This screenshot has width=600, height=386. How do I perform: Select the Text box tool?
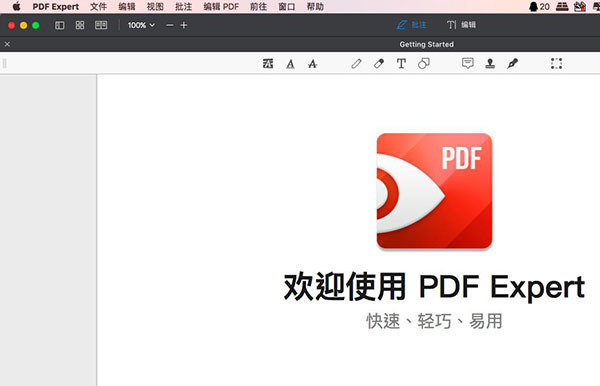(x=401, y=64)
